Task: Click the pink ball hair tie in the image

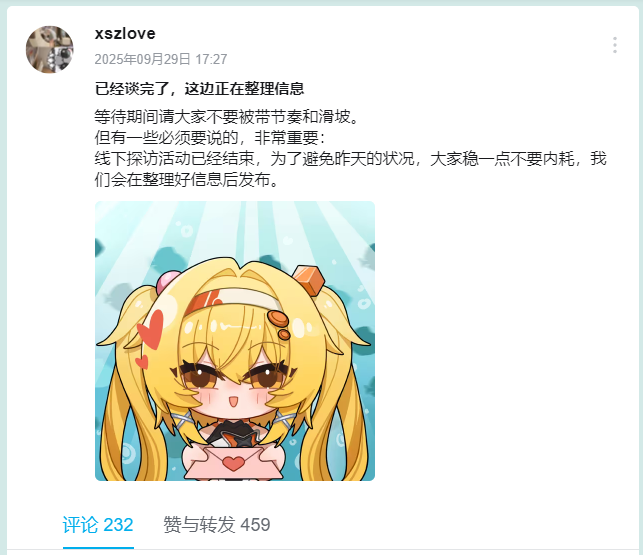Action: pos(168,282)
